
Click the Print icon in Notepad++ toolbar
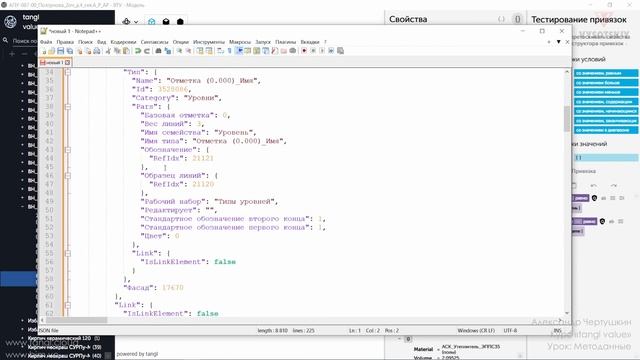(x=97, y=51)
